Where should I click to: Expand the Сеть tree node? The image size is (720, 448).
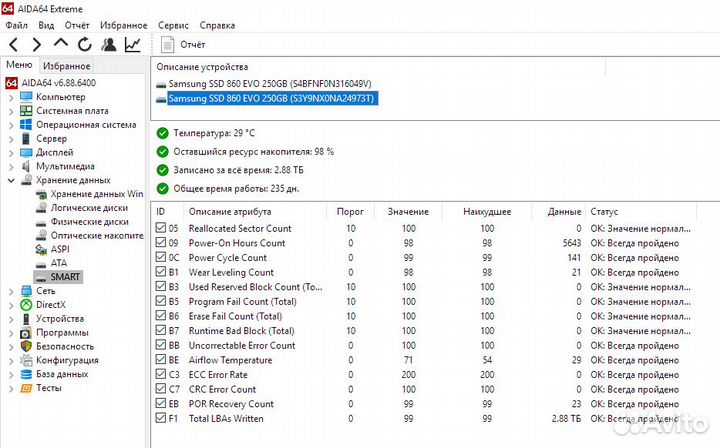[10, 291]
